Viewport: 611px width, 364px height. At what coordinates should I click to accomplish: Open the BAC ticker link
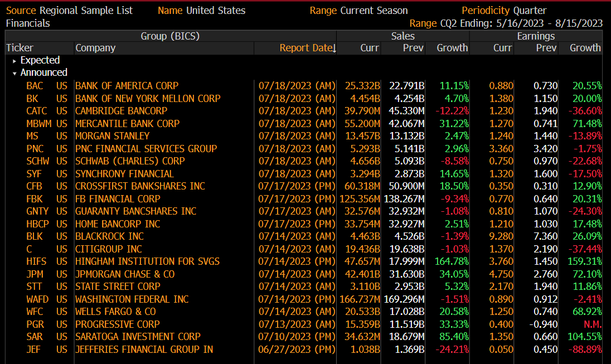(35, 86)
